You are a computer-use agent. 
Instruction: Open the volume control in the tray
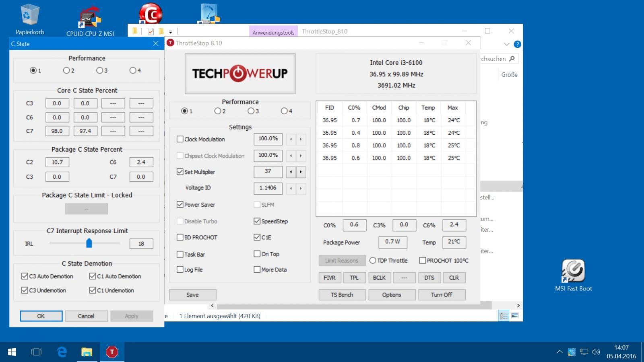[x=596, y=352]
